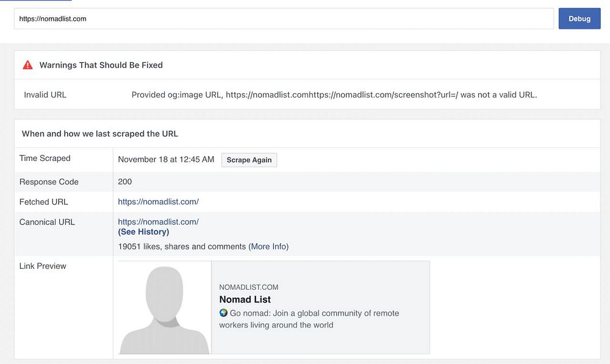The image size is (610, 364).
Task: Select the og:image invalid URL warning message
Action: coord(334,95)
